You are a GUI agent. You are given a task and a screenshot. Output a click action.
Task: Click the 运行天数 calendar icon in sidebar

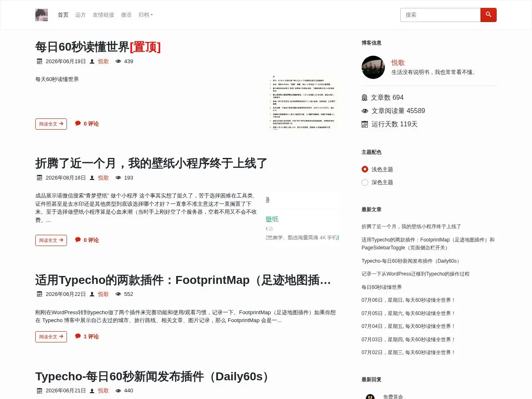point(365,124)
